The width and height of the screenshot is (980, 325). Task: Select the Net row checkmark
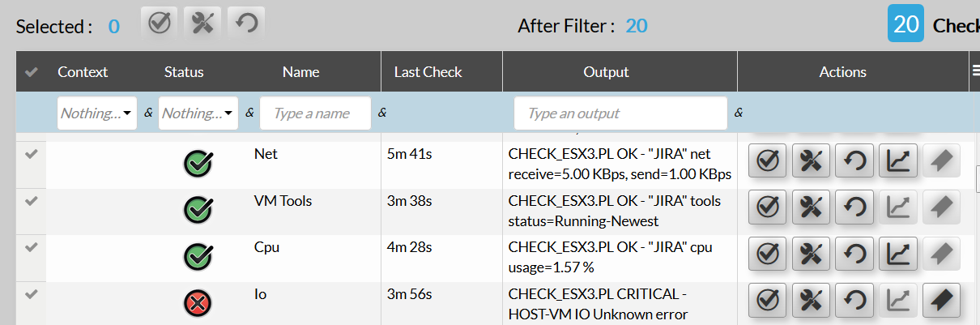31,154
